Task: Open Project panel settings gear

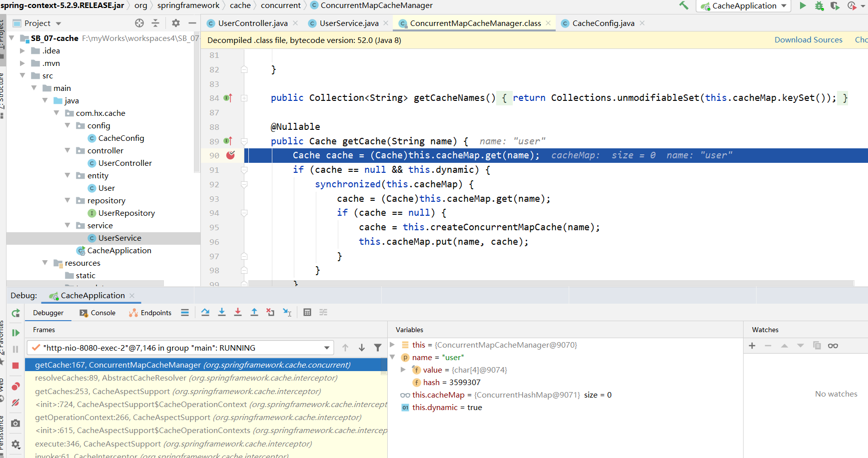Action: pyautogui.click(x=176, y=23)
